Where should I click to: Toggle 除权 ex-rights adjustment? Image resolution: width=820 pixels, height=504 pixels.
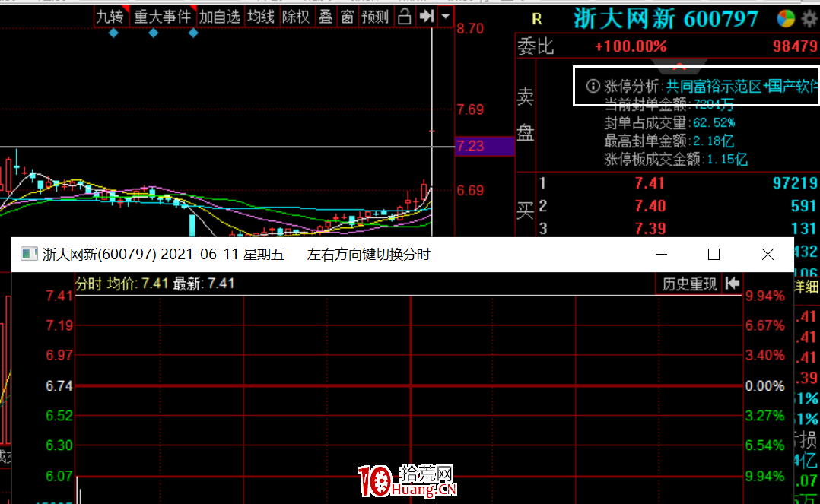[x=296, y=16]
